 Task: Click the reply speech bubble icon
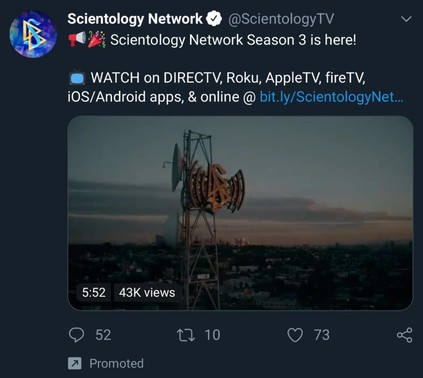point(76,335)
